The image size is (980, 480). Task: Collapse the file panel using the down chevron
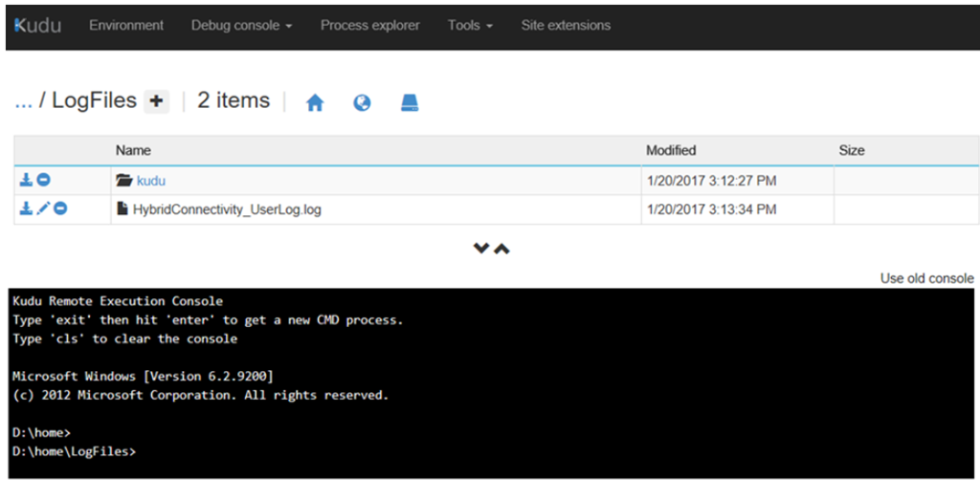click(x=480, y=249)
